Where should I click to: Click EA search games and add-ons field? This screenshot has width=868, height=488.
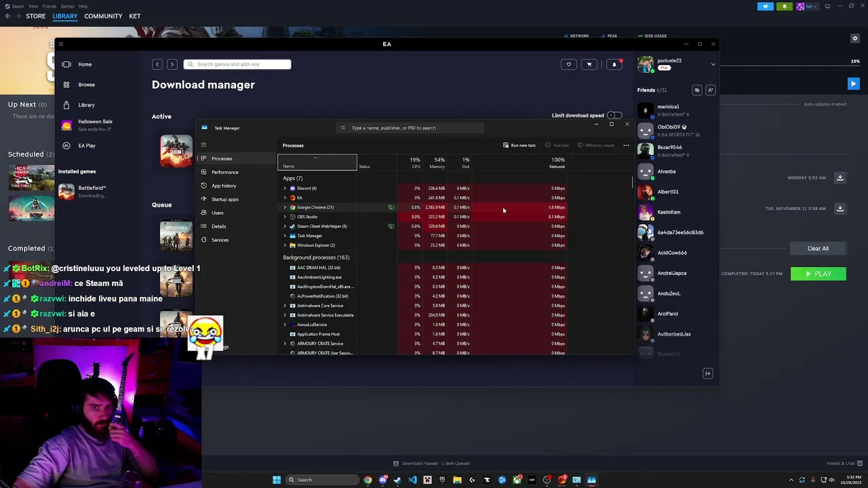pyautogui.click(x=237, y=64)
